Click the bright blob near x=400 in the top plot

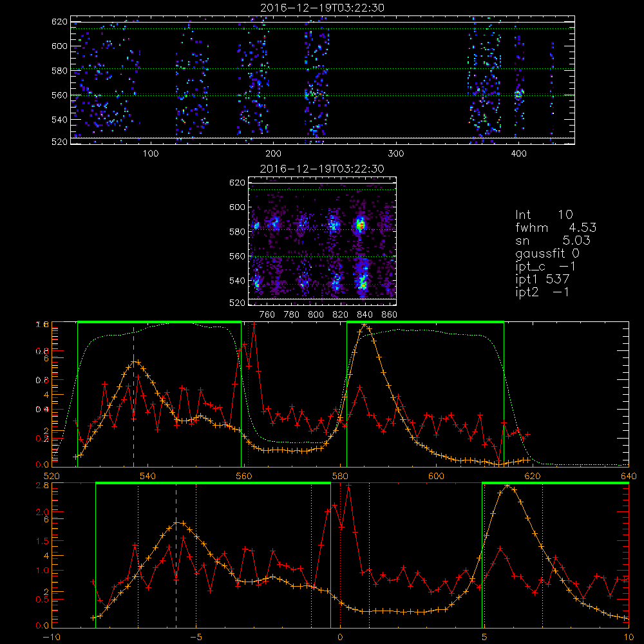(x=518, y=95)
